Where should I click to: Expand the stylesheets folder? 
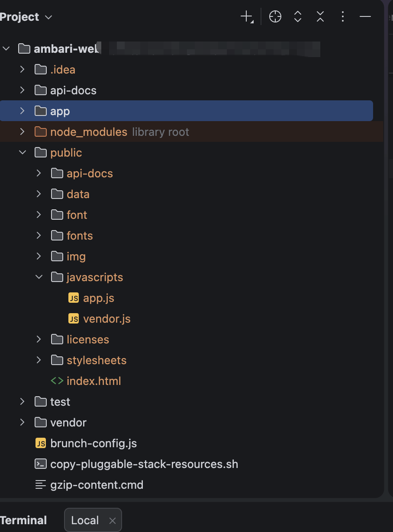(x=39, y=360)
